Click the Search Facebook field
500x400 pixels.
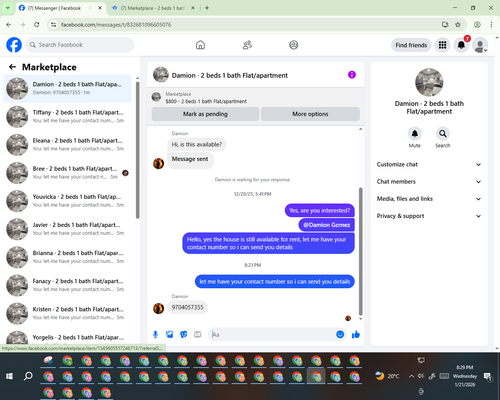[x=80, y=45]
